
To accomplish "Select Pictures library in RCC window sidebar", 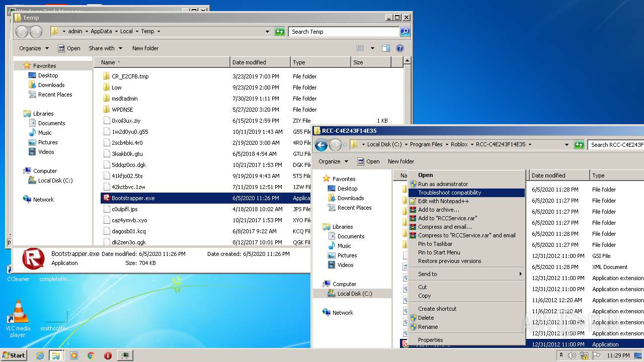I will [347, 255].
